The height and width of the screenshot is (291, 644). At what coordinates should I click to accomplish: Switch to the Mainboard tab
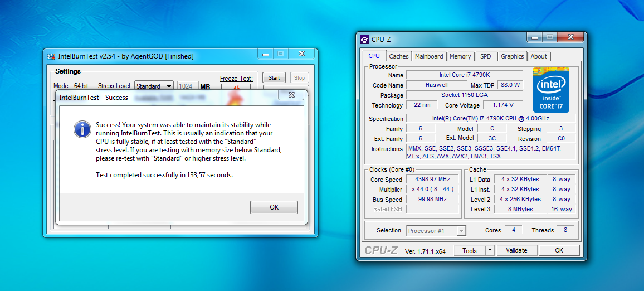coord(429,56)
